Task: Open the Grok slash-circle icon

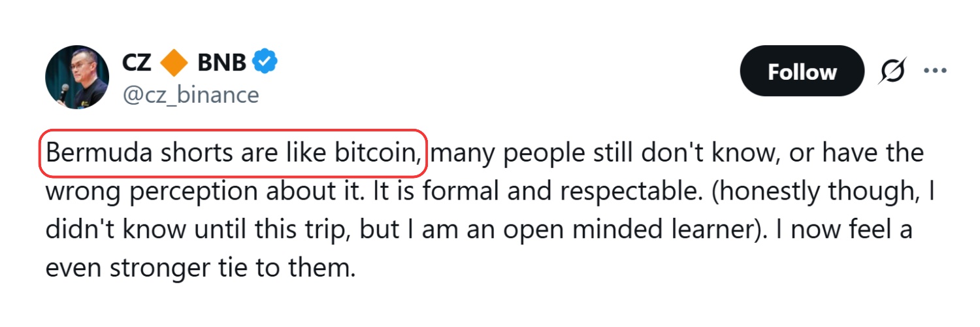Action: pos(892,71)
